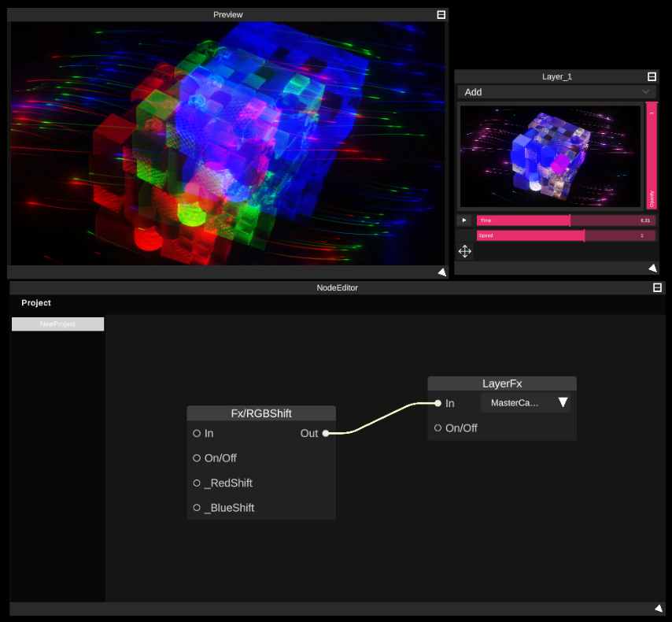Screen dimensions: 672x622
Task: Select NewProject in the project list
Action: [x=57, y=324]
